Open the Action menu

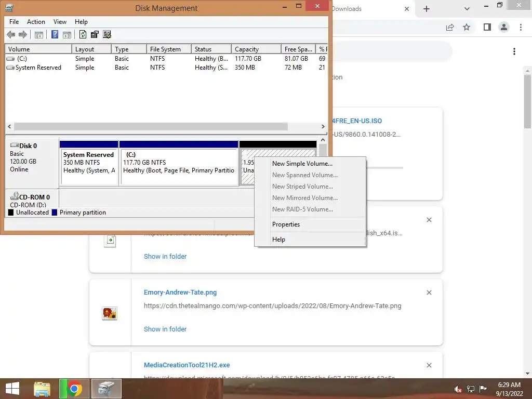pyautogui.click(x=36, y=22)
